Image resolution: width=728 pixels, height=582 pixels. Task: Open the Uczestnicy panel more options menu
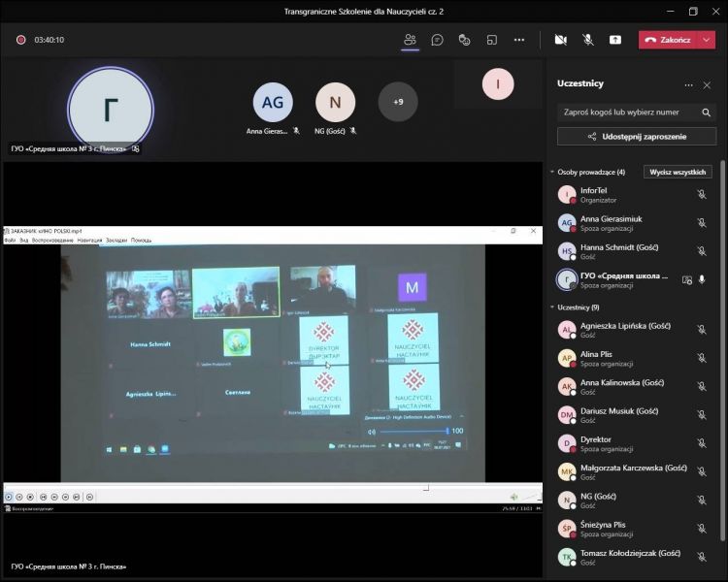point(688,84)
